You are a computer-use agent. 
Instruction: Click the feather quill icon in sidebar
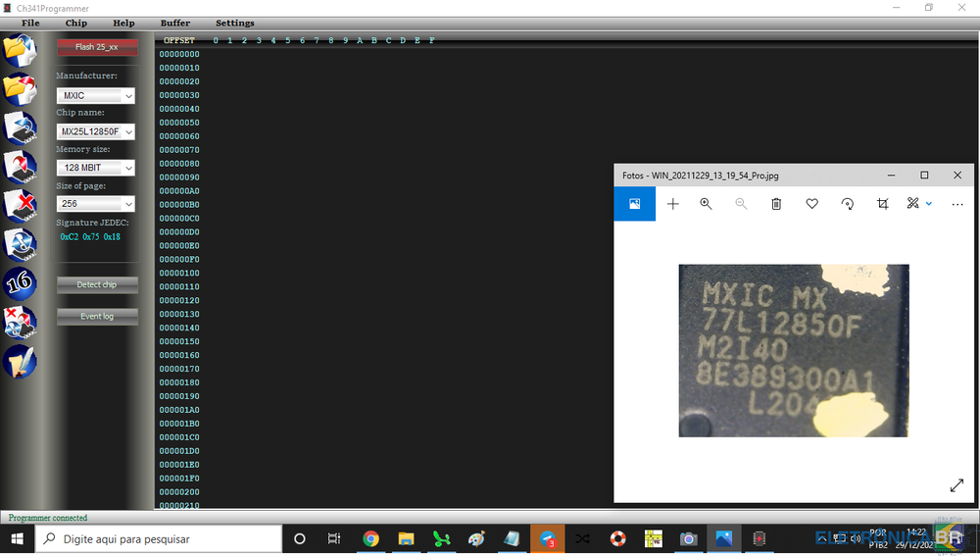[20, 361]
